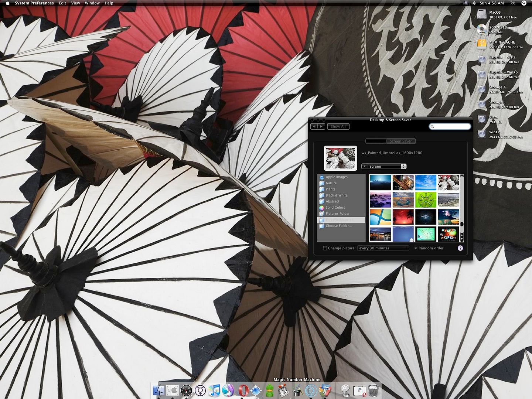532x399 pixels.
Task: Choose the horseshoe river canyon wallpaper thumbnail
Action: 403,200
